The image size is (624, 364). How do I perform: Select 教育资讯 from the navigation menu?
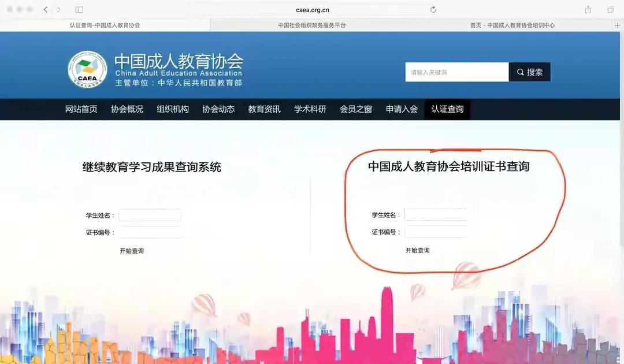(264, 109)
